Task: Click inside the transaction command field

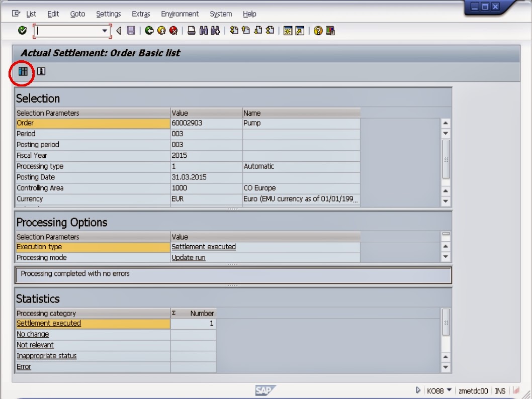Action: 68,31
